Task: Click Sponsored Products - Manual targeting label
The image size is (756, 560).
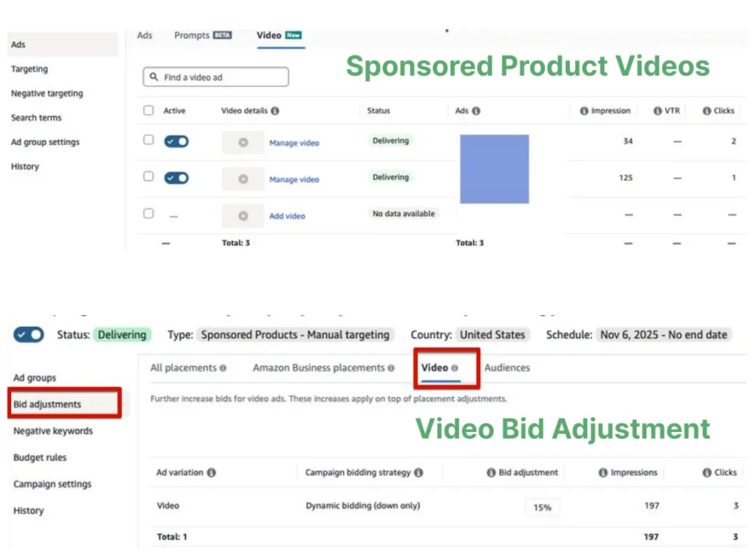Action: click(295, 335)
